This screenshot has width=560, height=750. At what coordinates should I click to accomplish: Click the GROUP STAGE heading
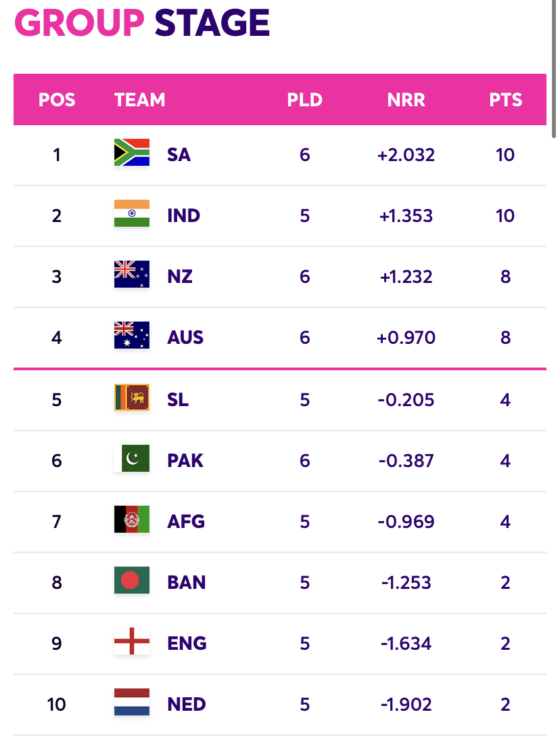[x=143, y=22]
